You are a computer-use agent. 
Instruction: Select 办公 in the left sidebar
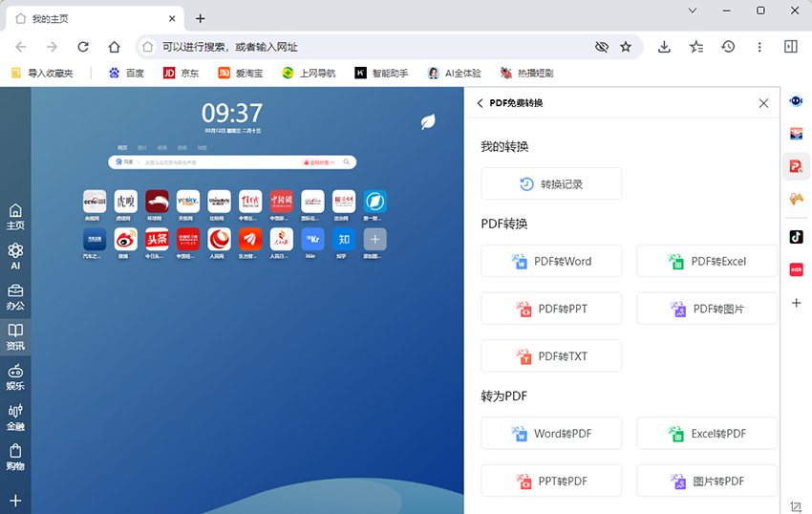coord(15,296)
